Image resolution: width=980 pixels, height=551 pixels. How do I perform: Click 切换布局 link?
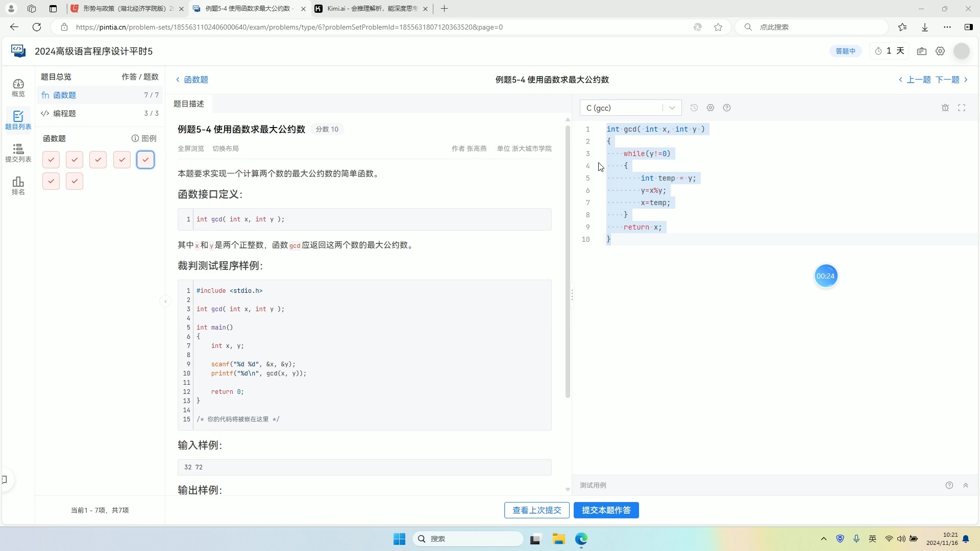coord(226,148)
